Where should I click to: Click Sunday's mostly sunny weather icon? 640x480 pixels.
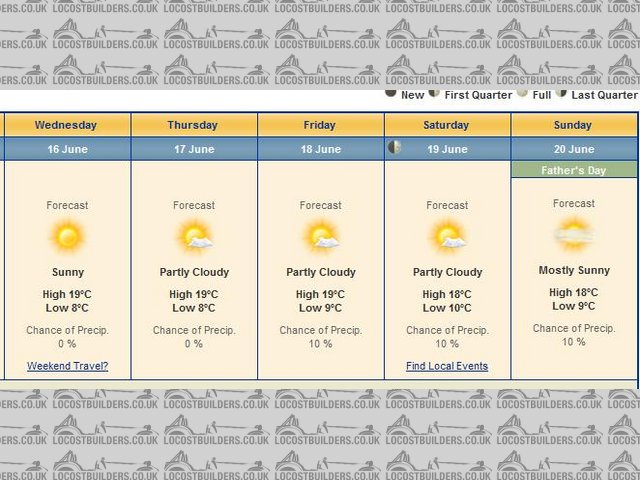pyautogui.click(x=574, y=236)
